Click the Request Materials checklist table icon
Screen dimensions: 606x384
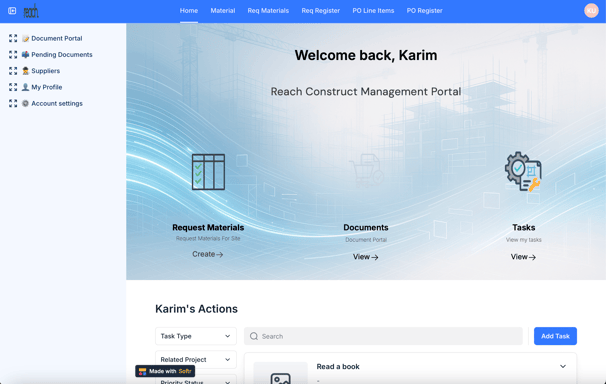click(208, 172)
